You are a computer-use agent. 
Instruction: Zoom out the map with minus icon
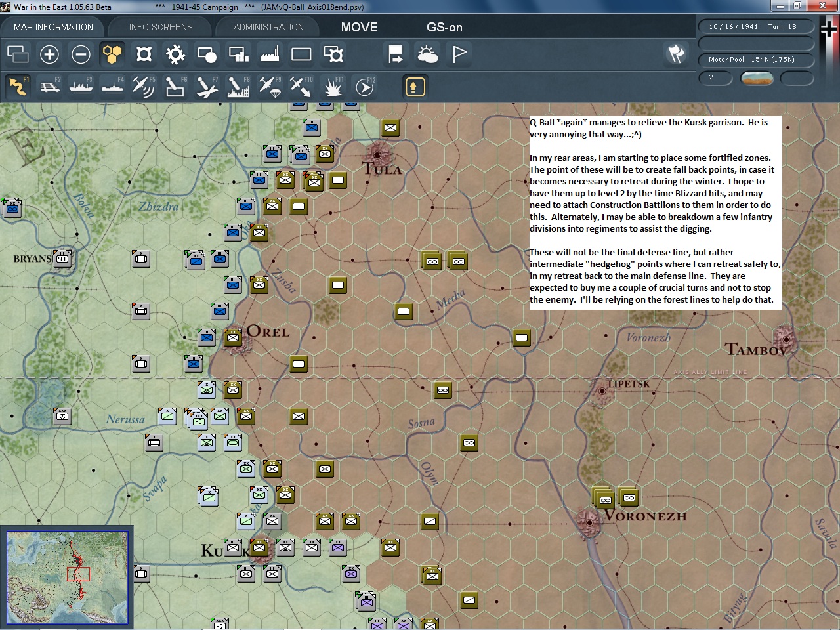click(81, 54)
